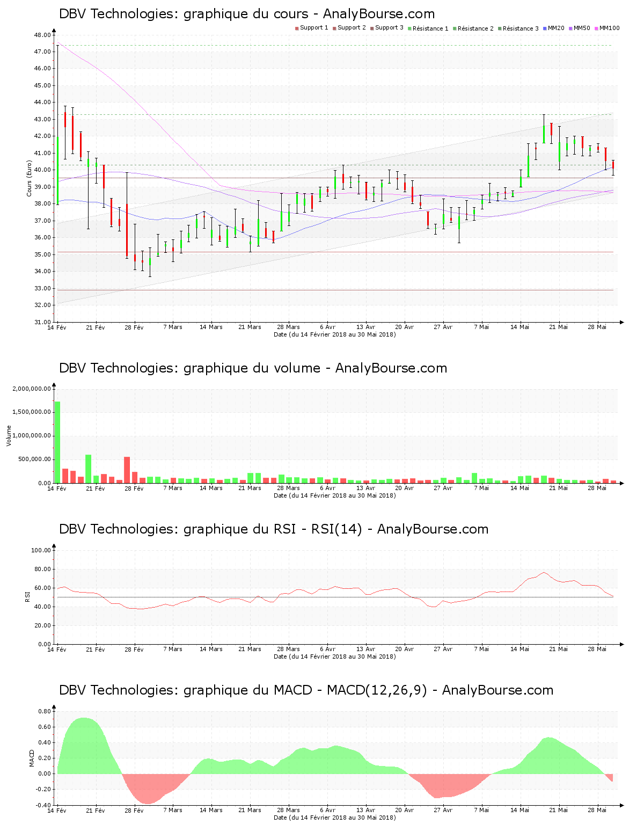Click the 'graphique du RSI - RSI(14)' title
Screen dimensions: 644x832
click(x=274, y=529)
